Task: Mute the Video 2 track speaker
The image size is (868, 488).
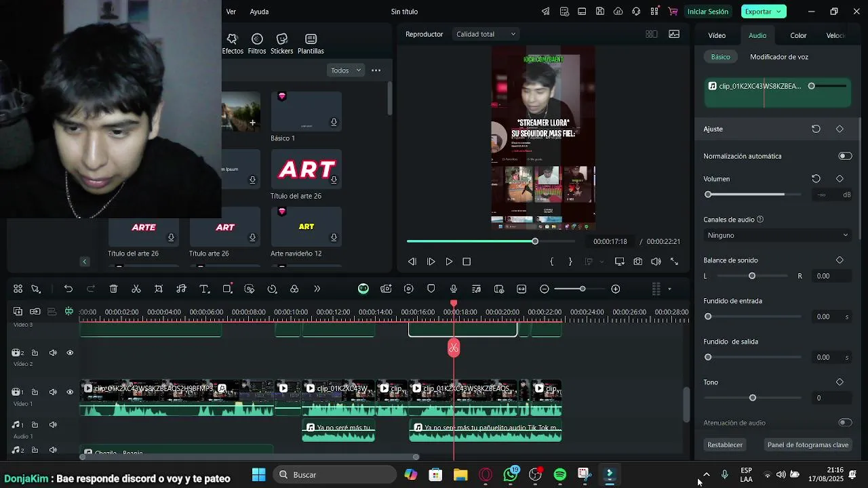Action: tap(53, 352)
